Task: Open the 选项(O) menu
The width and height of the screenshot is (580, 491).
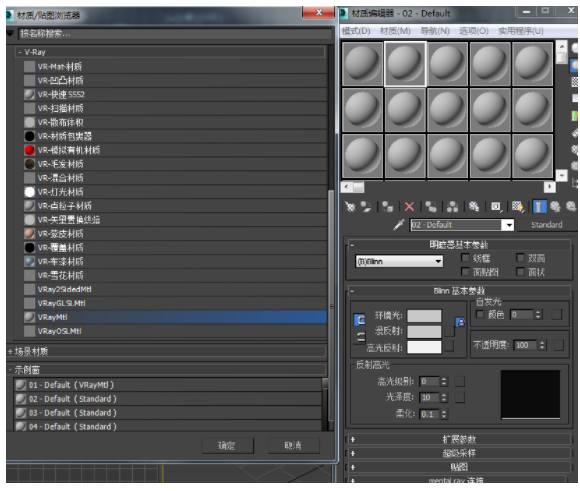Action: [x=474, y=31]
